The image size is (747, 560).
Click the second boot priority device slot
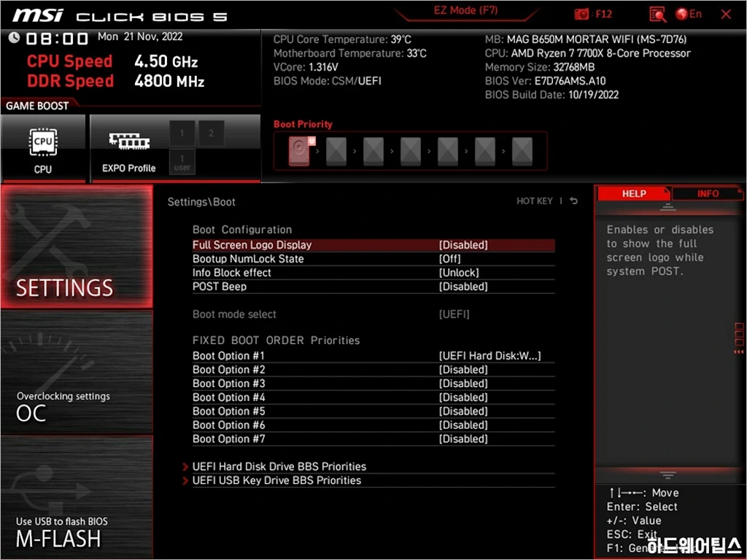[336, 151]
